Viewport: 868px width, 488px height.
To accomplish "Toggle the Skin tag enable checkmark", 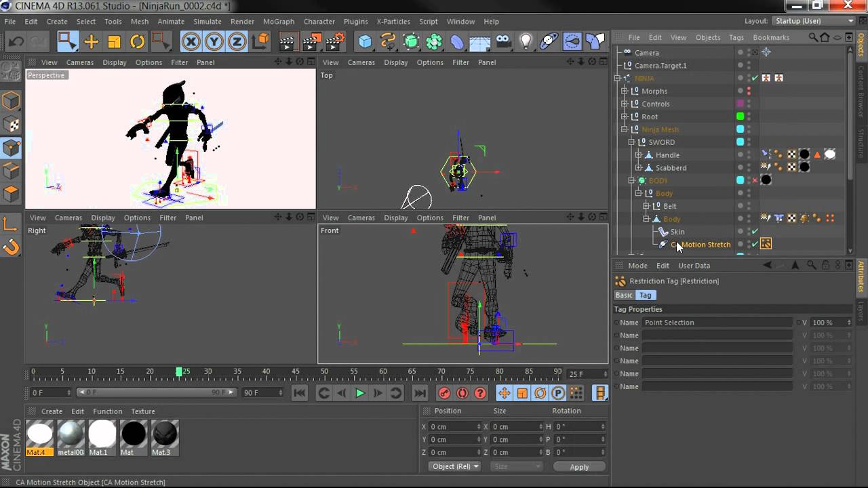I will [x=755, y=232].
